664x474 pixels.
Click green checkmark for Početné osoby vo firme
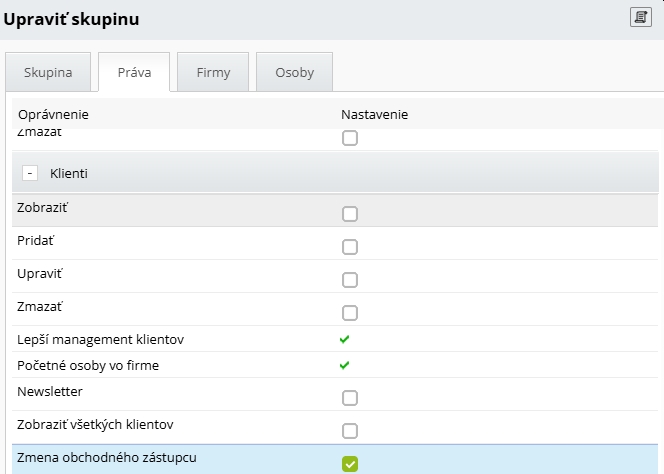coord(345,366)
